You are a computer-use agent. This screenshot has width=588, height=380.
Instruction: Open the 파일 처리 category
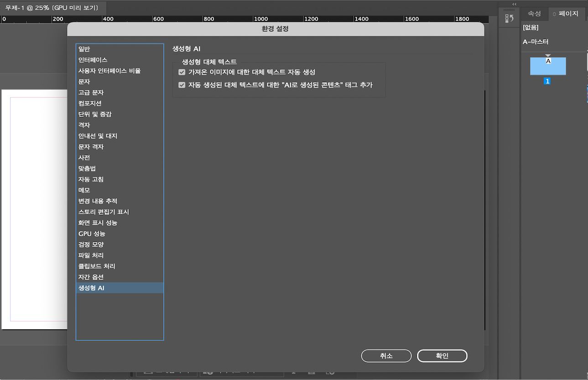click(120, 255)
